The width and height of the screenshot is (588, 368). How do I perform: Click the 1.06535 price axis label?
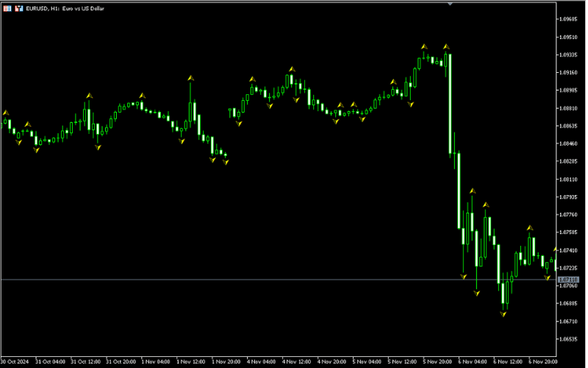(x=570, y=339)
